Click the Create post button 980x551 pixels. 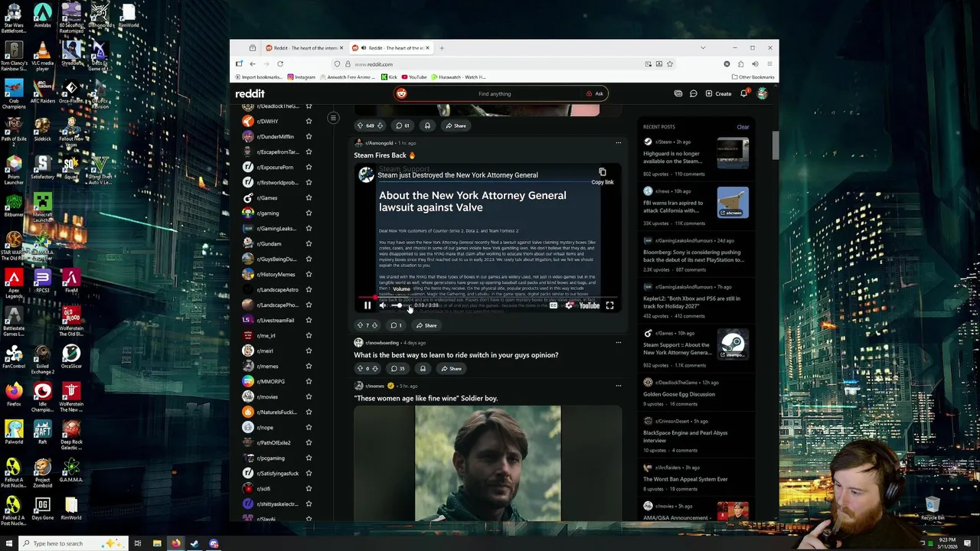pos(718,93)
